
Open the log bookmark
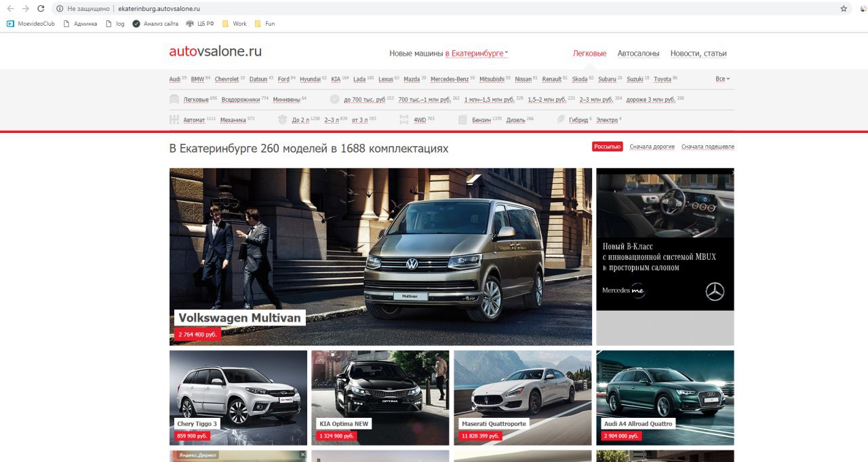115,24
